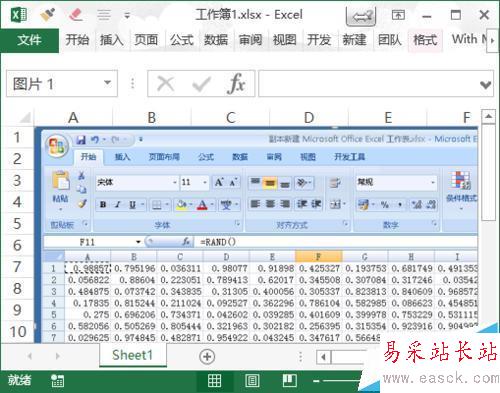Select column A header in main sheet
This screenshot has width=500, height=393.
pyautogui.click(x=73, y=117)
